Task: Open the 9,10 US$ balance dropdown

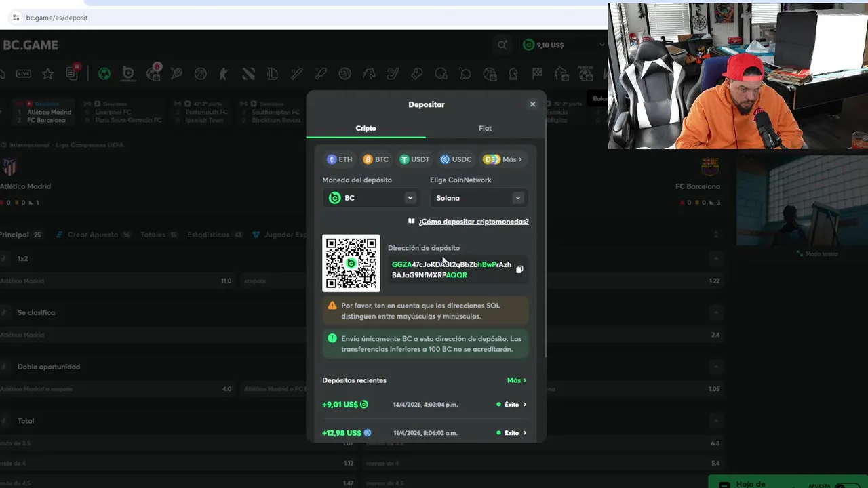Action: point(564,45)
